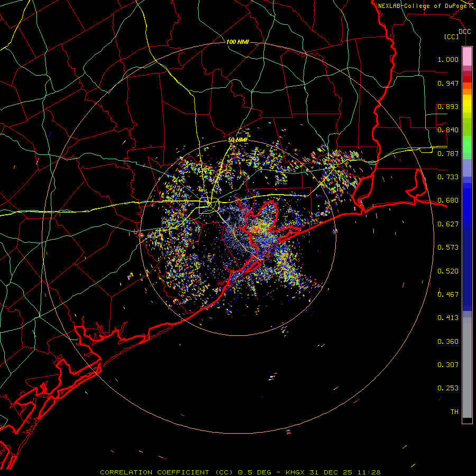Click the 0.360 value on the scale
Viewport: 476px width, 476px height.
click(x=448, y=342)
